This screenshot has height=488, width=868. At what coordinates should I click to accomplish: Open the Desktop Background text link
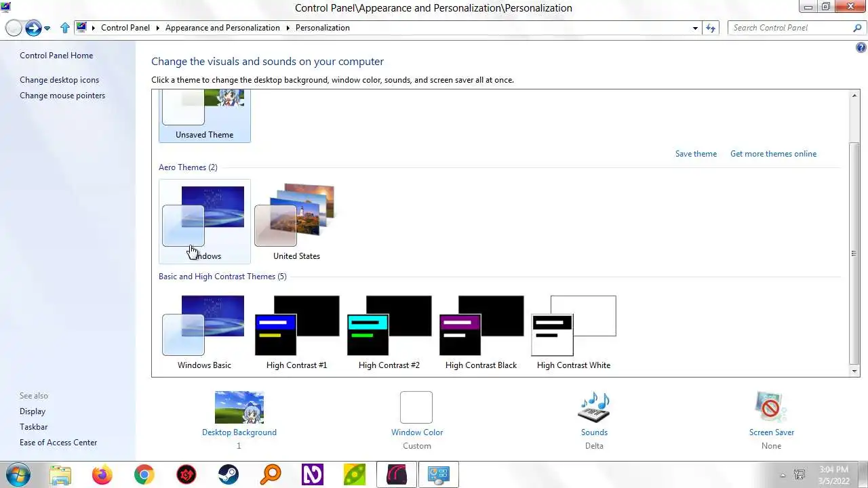point(239,432)
